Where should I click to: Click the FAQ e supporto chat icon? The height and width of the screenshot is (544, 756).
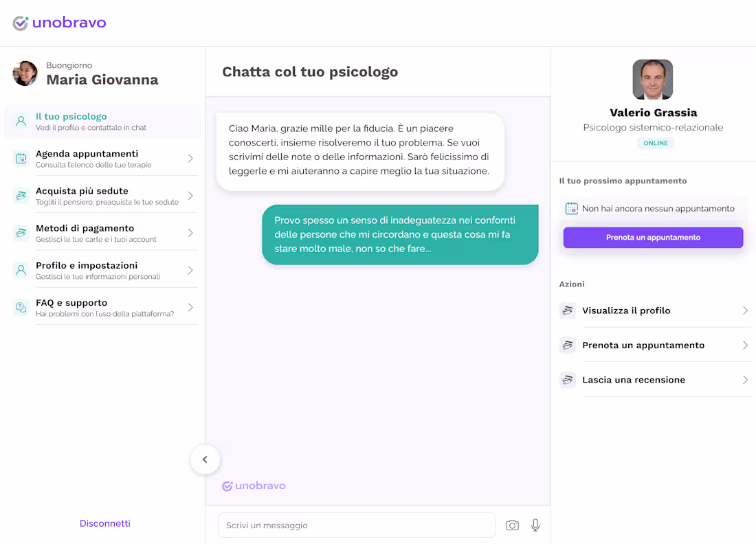21,307
